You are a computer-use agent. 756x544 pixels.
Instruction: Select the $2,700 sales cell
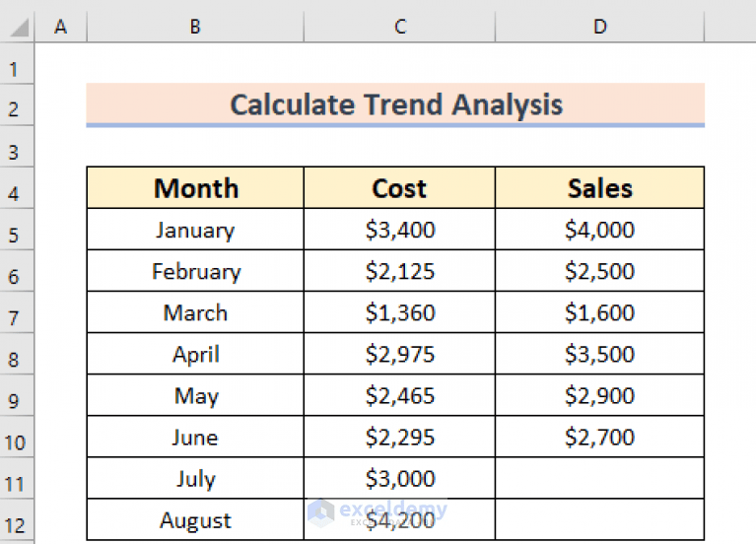click(600, 437)
